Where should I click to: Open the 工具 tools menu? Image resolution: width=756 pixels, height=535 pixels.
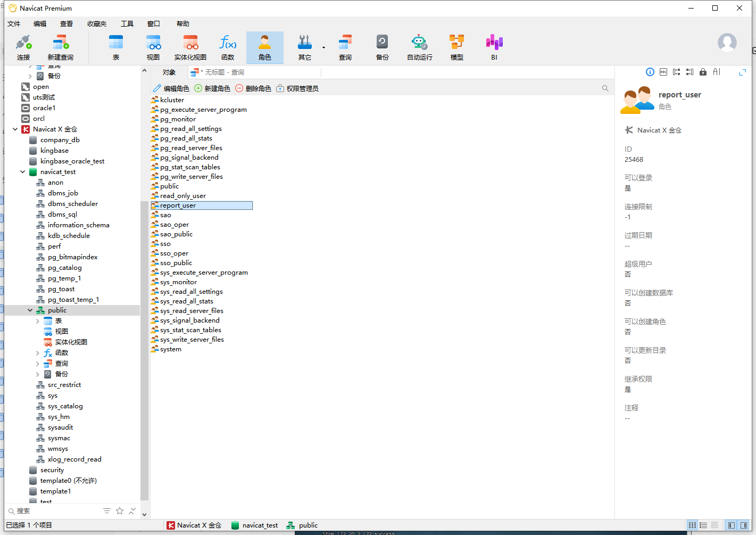coord(127,24)
